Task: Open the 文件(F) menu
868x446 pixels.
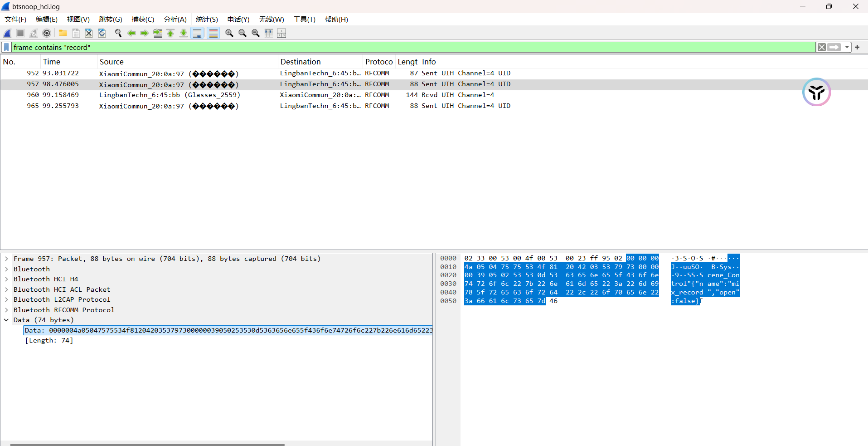Action: point(15,20)
